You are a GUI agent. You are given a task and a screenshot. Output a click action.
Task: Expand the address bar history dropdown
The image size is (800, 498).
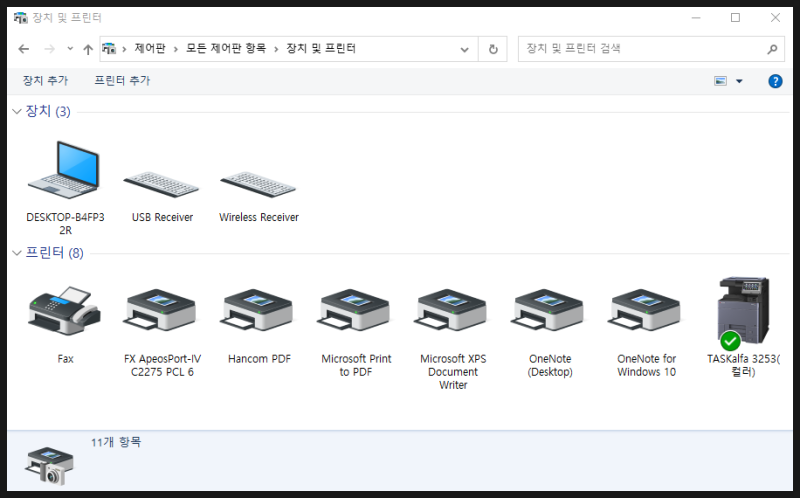pyautogui.click(x=464, y=49)
